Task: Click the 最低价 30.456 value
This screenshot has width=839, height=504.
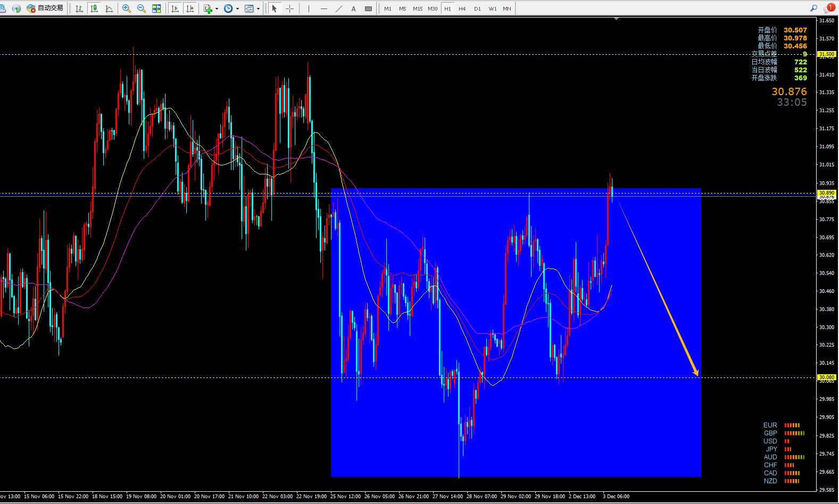Action: click(795, 46)
